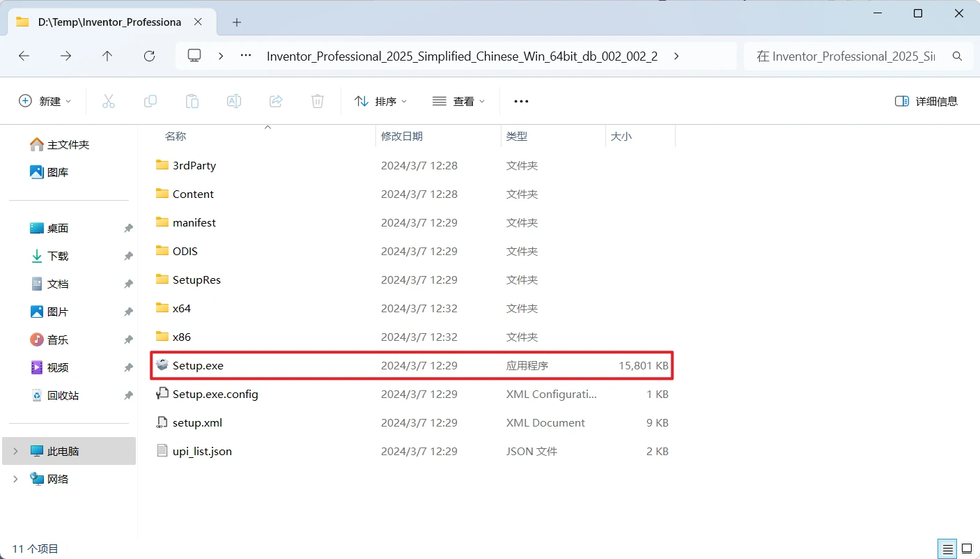The width and height of the screenshot is (980, 559).
Task: Click the Paste clipboard icon
Action: pyautogui.click(x=192, y=101)
